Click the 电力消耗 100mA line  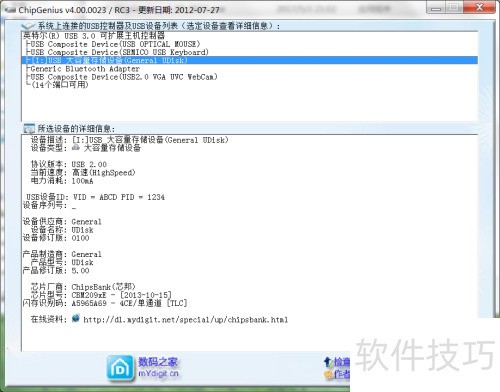[62, 181]
